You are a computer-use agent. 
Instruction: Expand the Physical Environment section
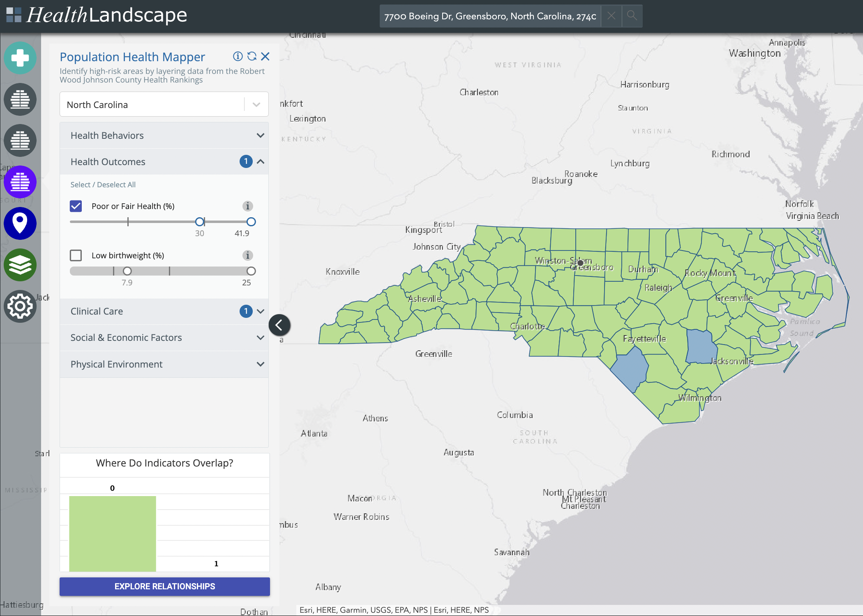pyautogui.click(x=164, y=364)
